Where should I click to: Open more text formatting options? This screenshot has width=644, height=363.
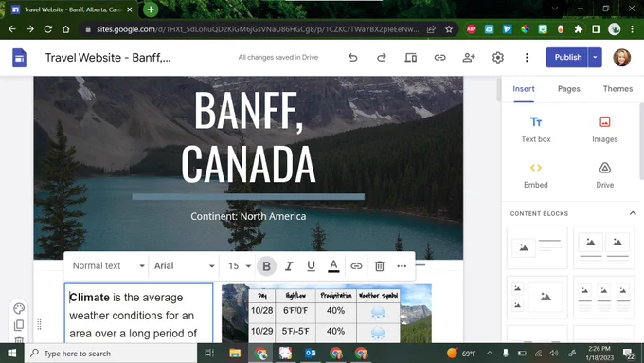[402, 266]
